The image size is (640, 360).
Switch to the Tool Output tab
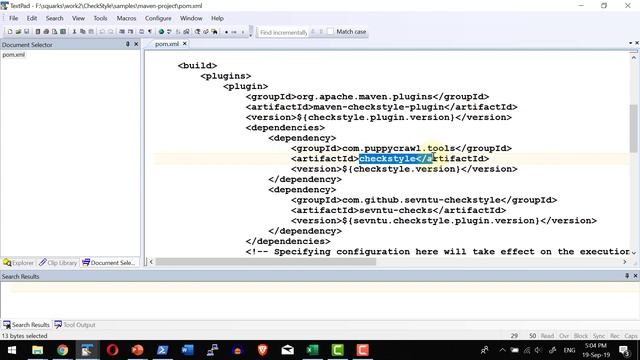coord(75,325)
